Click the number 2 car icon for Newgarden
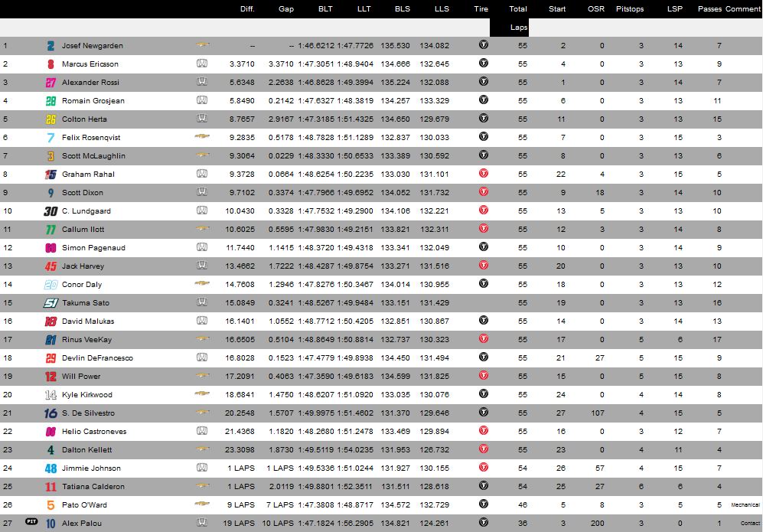The width and height of the screenshot is (763, 532). [x=51, y=46]
